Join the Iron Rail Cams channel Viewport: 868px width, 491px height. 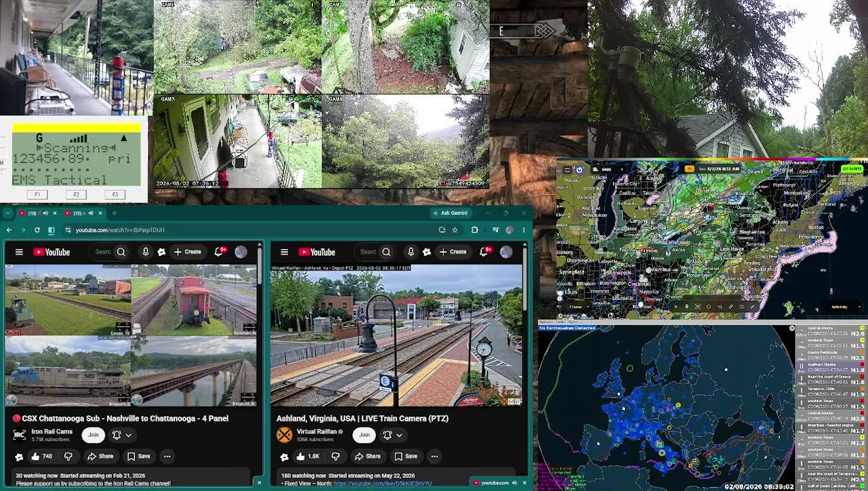pyautogui.click(x=93, y=435)
